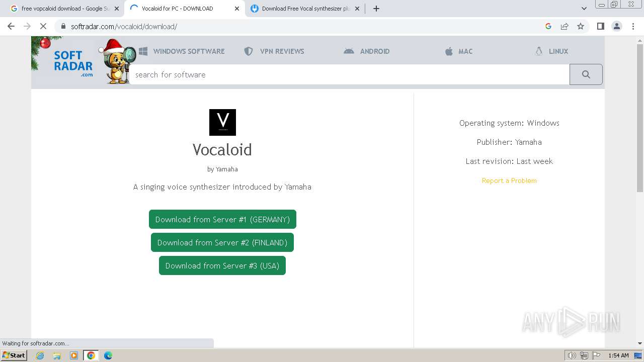
Task: Open a new tab with plus button
Action: (x=376, y=9)
